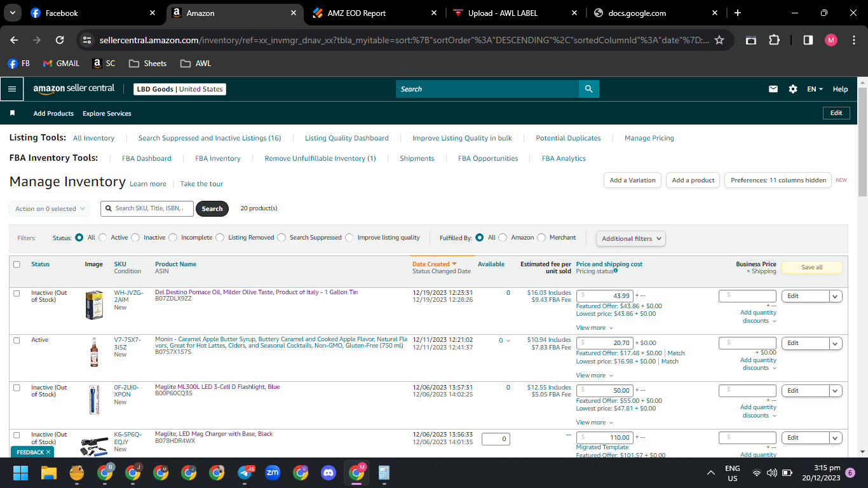Select the Incomplete status filter
Viewport: 868px width, 488px height.
pyautogui.click(x=173, y=238)
